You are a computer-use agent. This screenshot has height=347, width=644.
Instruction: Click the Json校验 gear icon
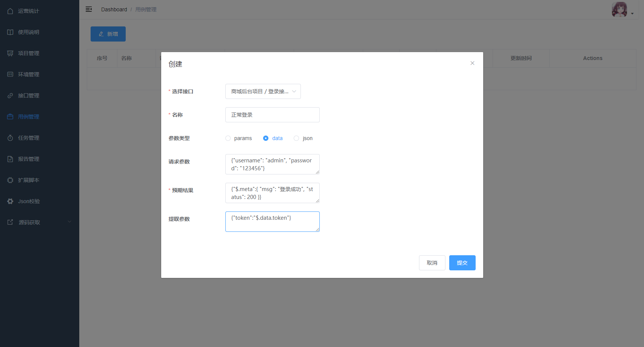click(x=10, y=201)
